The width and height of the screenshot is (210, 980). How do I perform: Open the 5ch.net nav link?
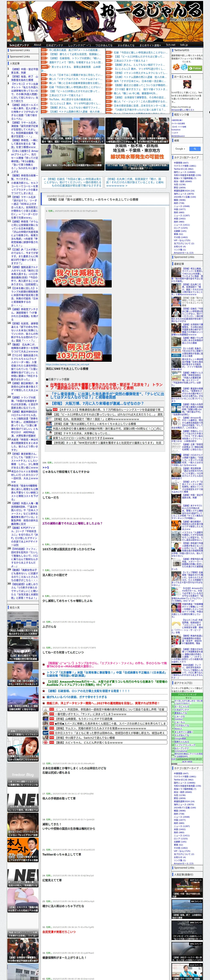pos(170,45)
